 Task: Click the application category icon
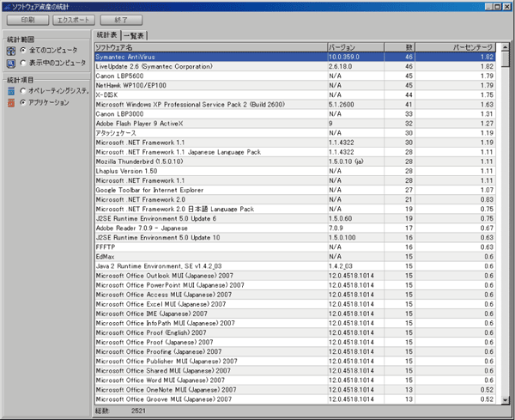coord(10,103)
